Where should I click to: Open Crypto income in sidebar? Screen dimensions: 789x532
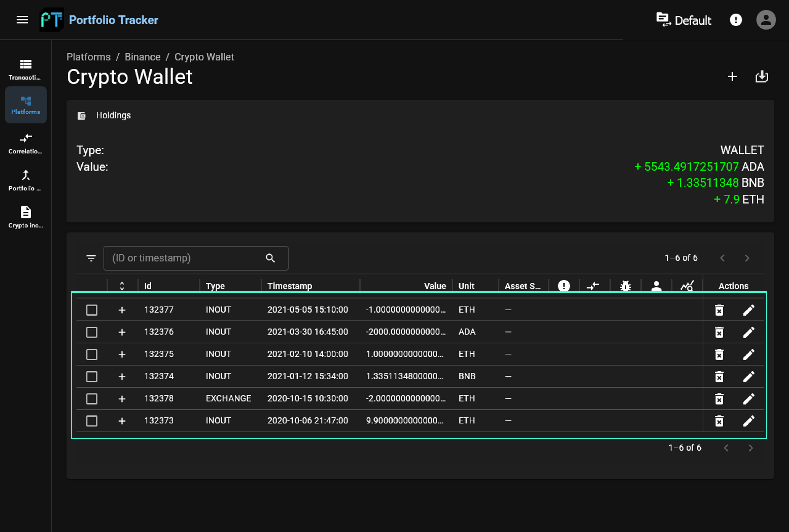coord(26,218)
